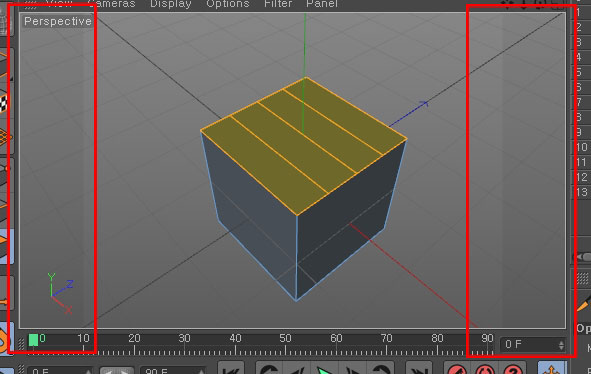Viewport: 591px width, 374px height.
Task: Click the current frame 0 F stepper arrows
Action: tap(561, 345)
